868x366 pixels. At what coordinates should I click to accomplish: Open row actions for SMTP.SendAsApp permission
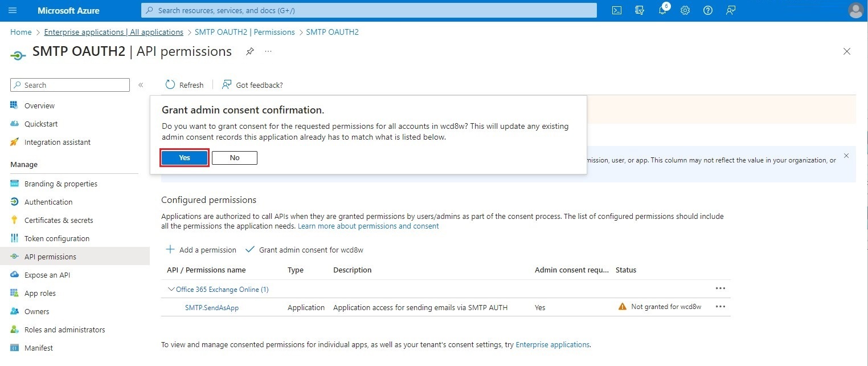[x=720, y=307]
